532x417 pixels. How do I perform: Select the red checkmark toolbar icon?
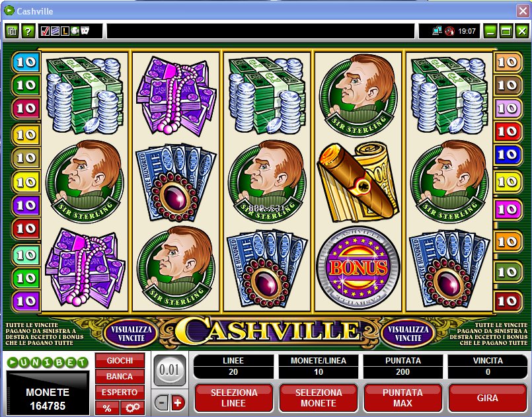[x=44, y=32]
